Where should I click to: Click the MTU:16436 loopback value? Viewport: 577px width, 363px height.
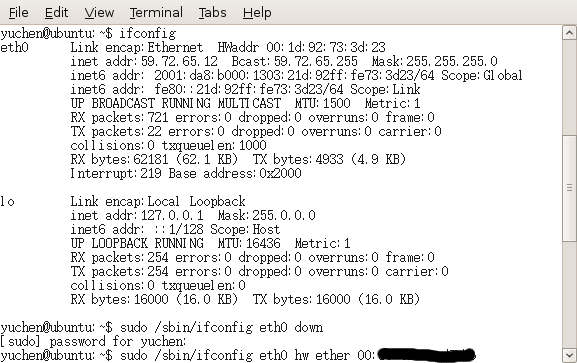tap(249, 243)
